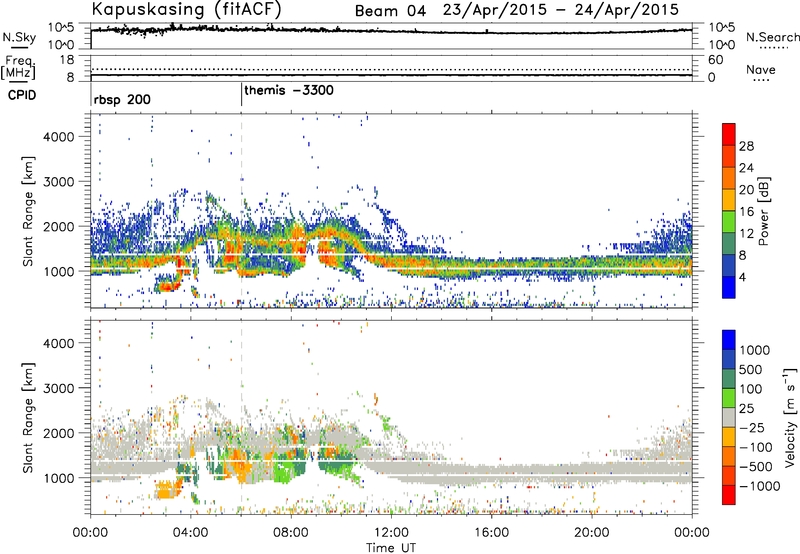Click the 'Time UT' axis title

pos(391,548)
